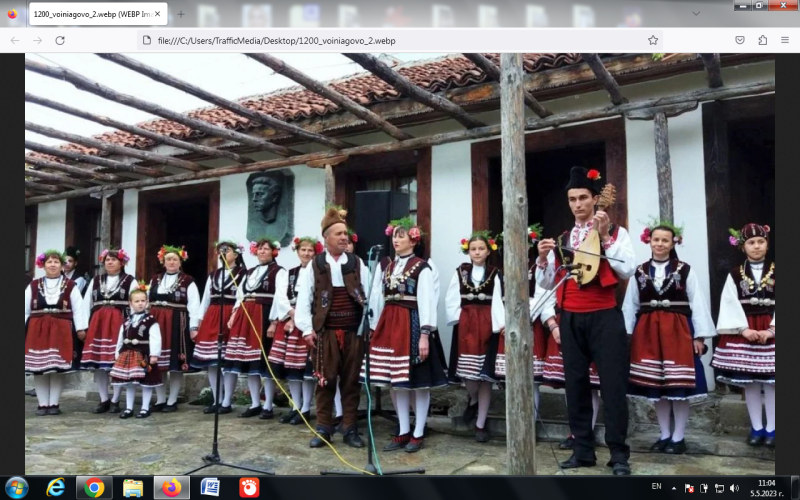Show hidden tray icons arrow
This screenshot has width=800, height=500.
coord(673,488)
